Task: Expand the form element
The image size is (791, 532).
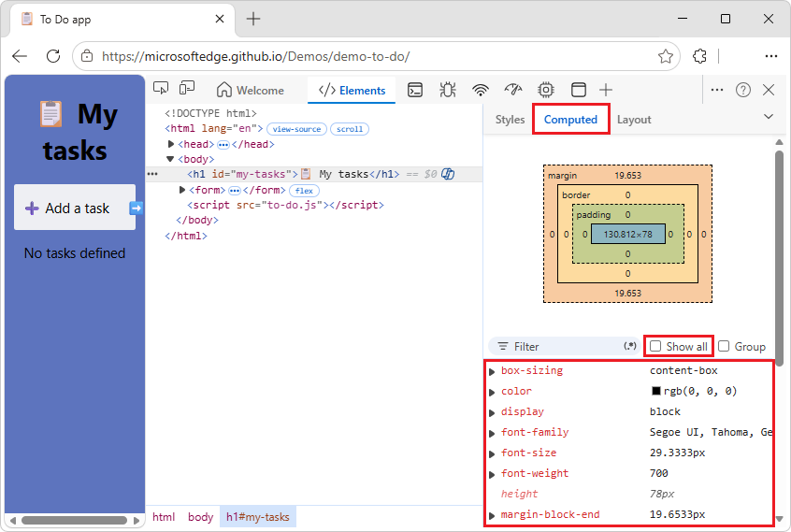Action: [x=182, y=190]
